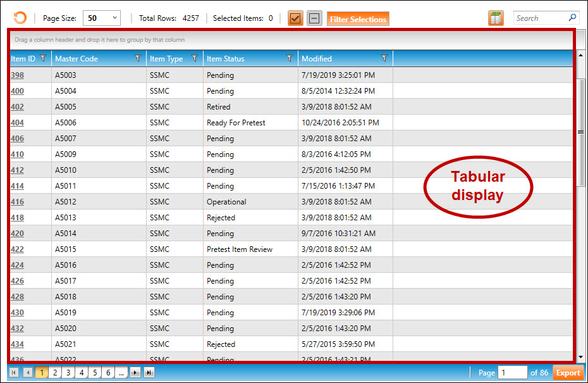This screenshot has height=383, width=588.
Task: Click the orange refresh icon
Action: [20, 18]
